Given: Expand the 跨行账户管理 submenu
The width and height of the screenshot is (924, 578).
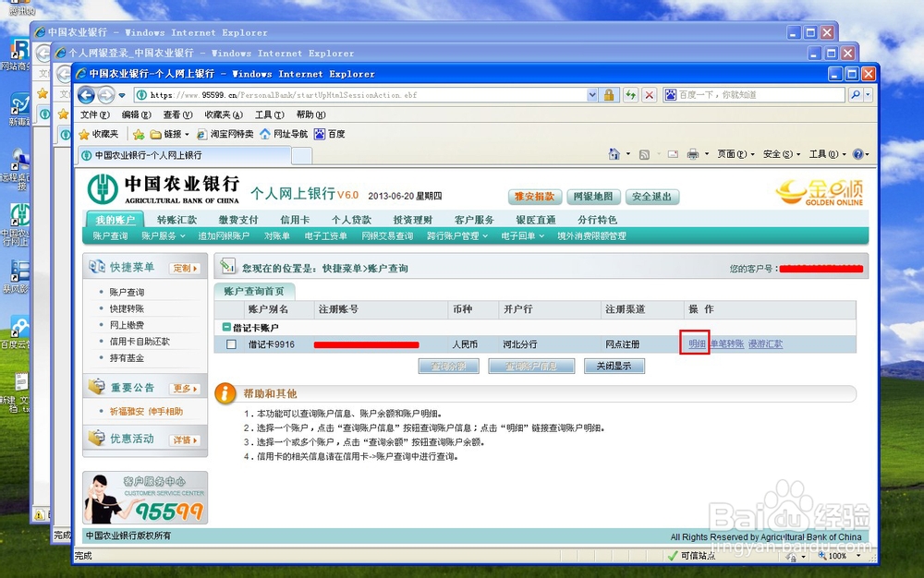Looking at the screenshot, I should point(457,236).
